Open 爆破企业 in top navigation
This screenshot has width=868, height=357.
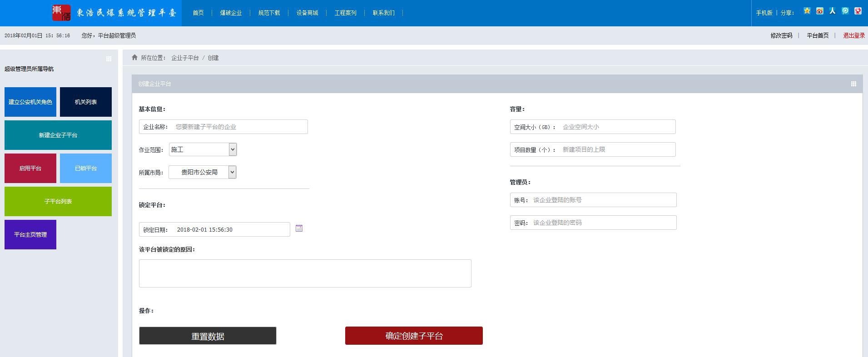click(x=231, y=13)
